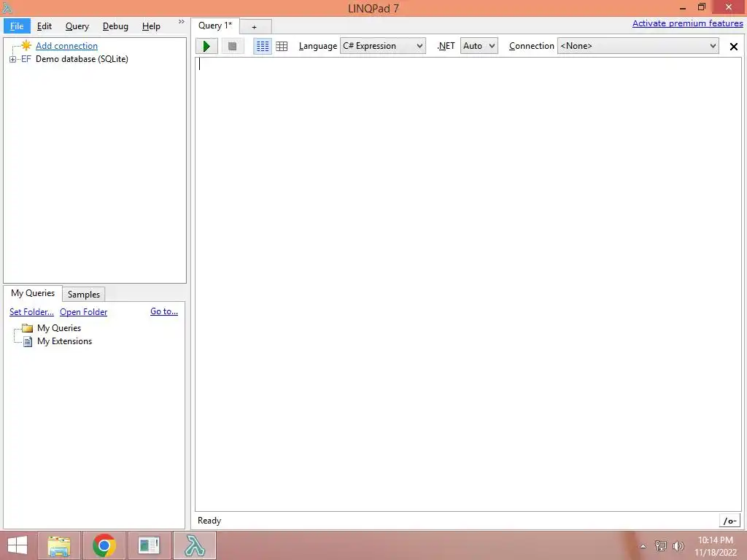Click the add-connection star icon
The height and width of the screenshot is (560, 747).
tap(26, 46)
